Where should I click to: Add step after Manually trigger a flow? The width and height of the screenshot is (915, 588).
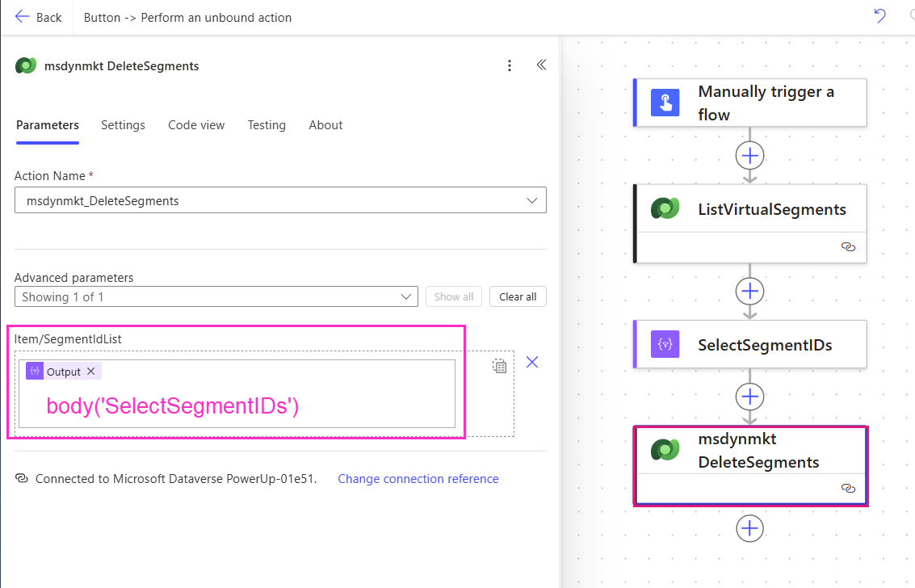(x=750, y=156)
